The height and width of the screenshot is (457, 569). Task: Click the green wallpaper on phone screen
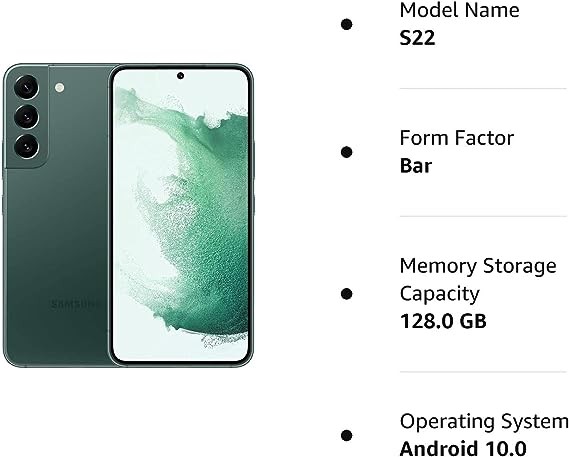point(180,215)
